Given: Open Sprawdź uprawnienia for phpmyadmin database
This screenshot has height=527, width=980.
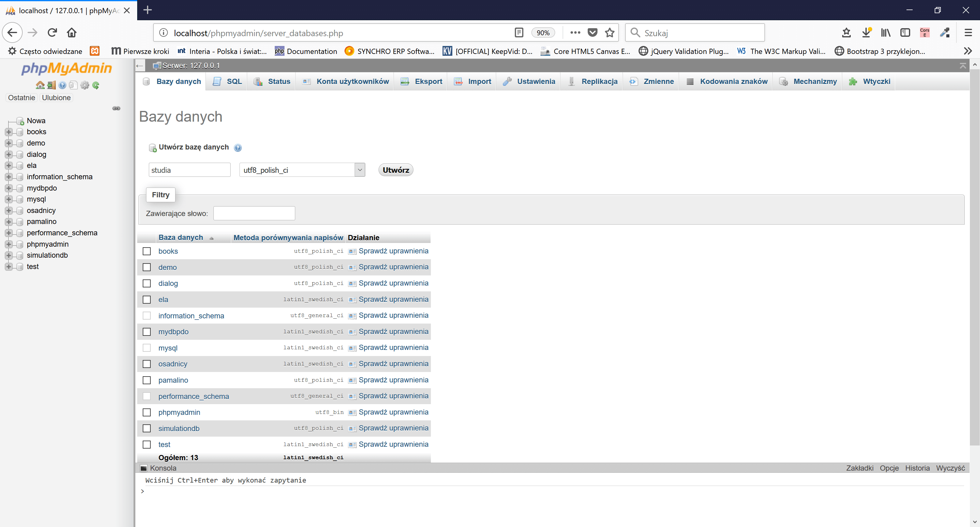Looking at the screenshot, I should 393,412.
